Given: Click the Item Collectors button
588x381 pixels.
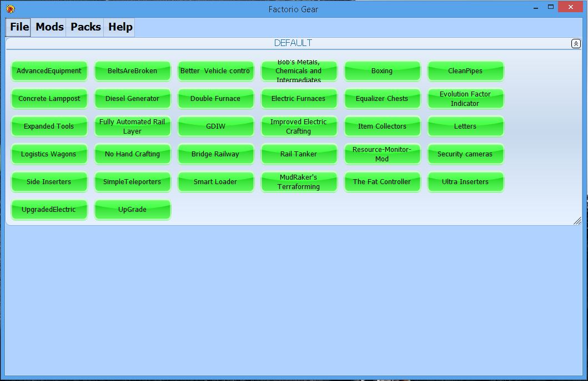Looking at the screenshot, I should click(x=382, y=126).
